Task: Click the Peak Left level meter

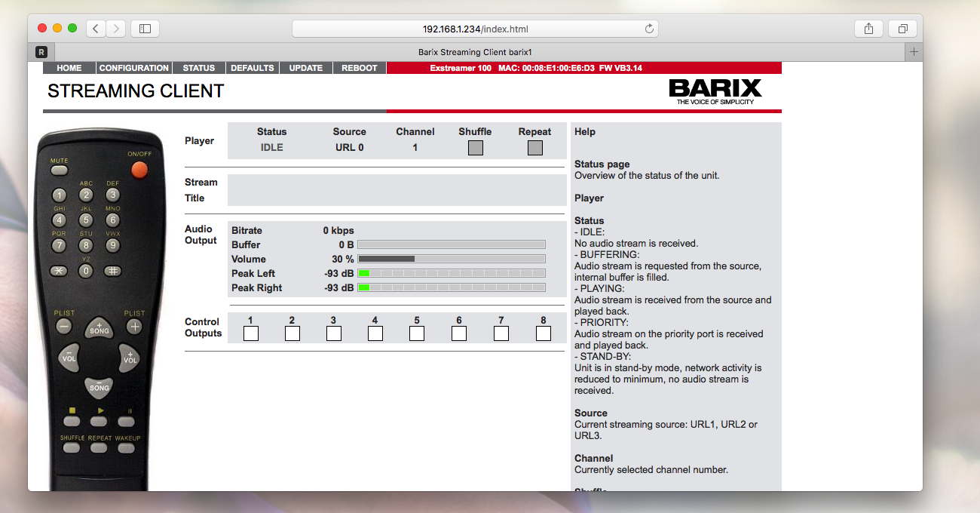Action: click(452, 273)
